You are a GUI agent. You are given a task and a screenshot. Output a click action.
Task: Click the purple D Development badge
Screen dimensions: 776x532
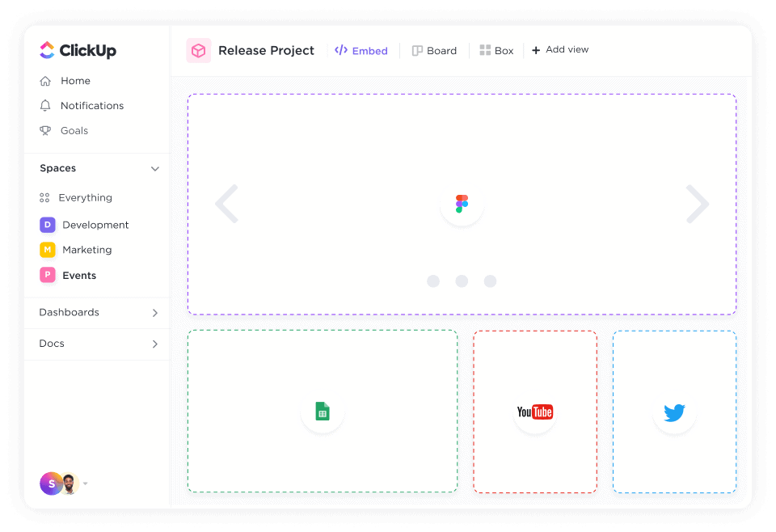click(48, 225)
